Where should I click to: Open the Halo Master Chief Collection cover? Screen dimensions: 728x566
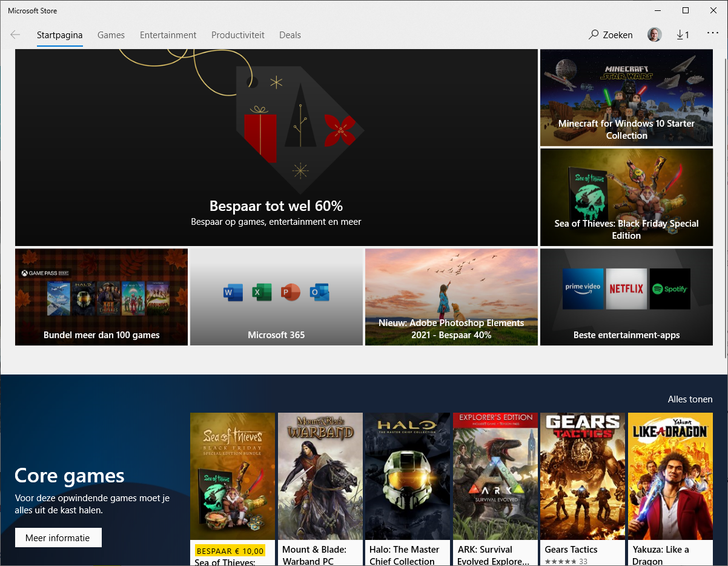[x=408, y=476]
